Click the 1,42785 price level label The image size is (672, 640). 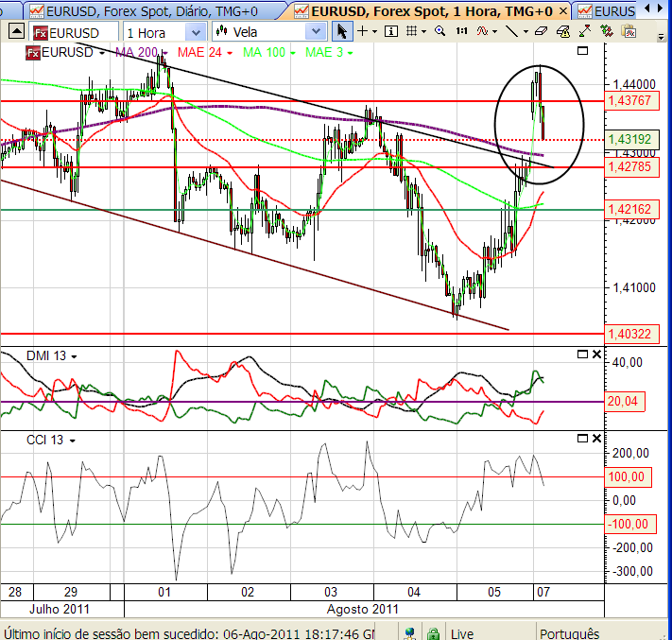[631, 166]
